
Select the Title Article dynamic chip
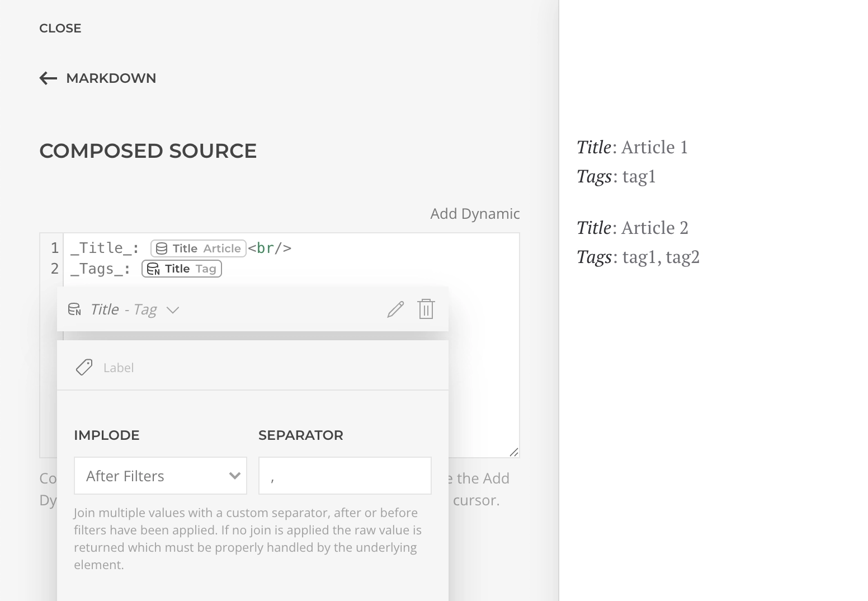pos(198,248)
